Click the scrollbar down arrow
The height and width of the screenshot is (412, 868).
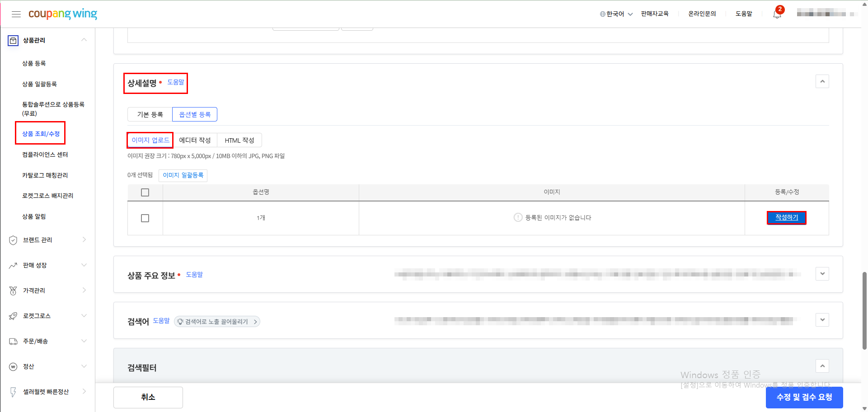pyautogui.click(x=864, y=408)
